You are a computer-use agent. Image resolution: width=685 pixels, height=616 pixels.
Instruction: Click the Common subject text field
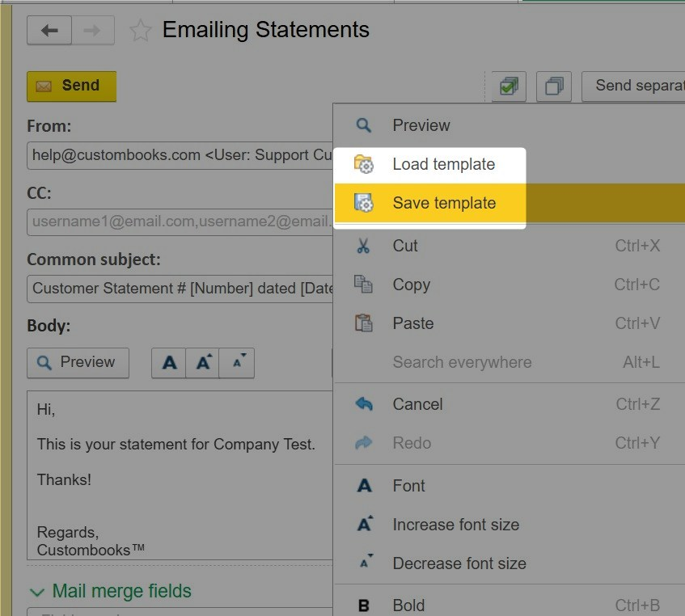coord(180,289)
